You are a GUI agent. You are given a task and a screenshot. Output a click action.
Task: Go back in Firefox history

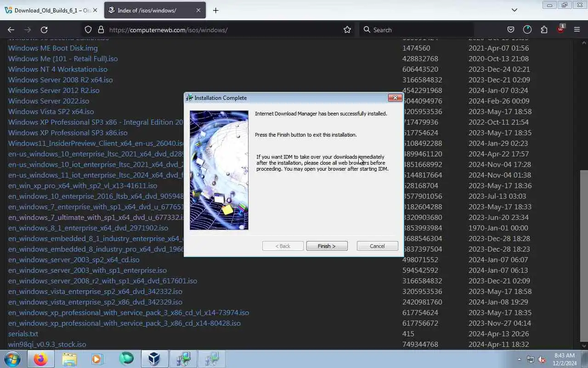11,29
